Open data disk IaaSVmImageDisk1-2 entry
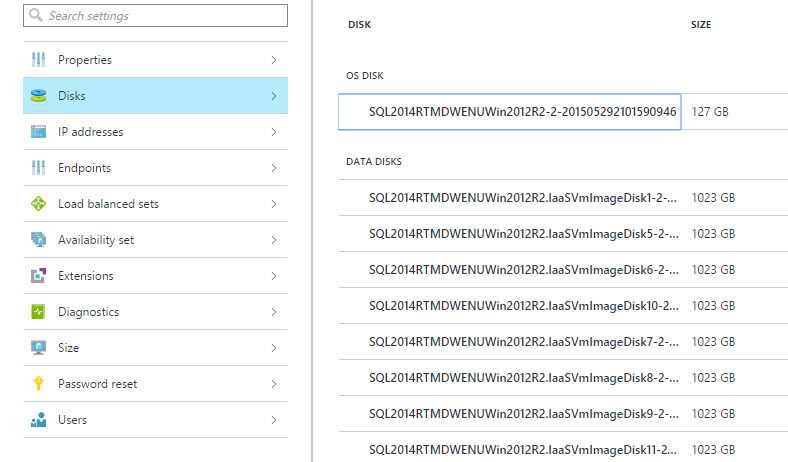 (x=523, y=198)
